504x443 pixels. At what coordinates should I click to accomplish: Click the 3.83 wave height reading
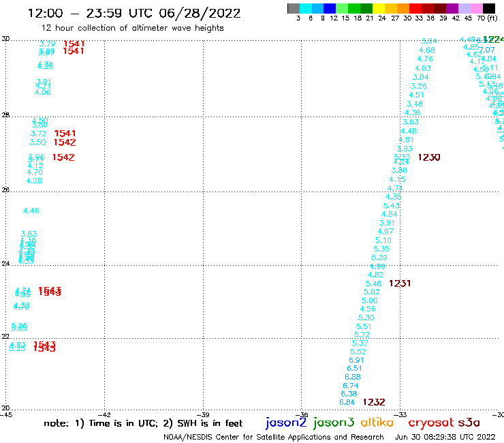pos(29,234)
